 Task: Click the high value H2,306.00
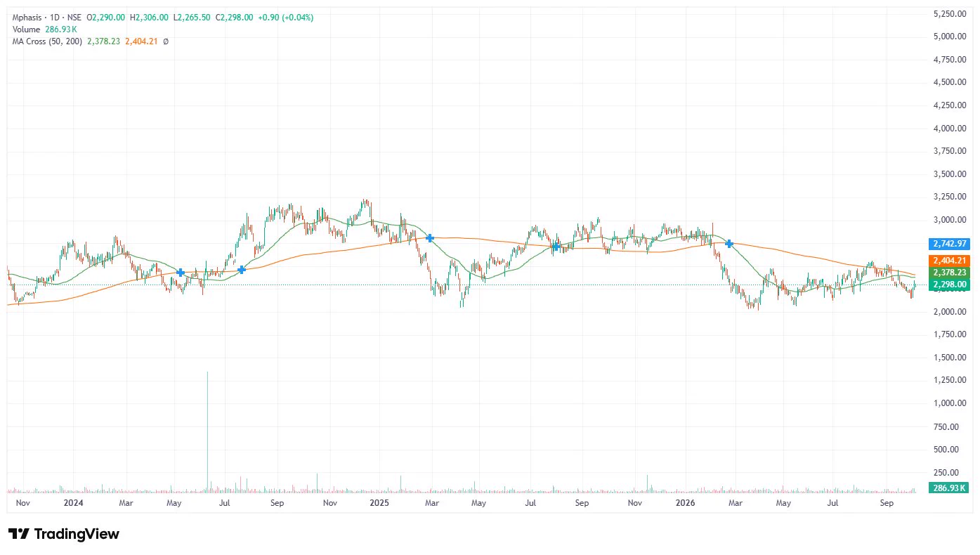coord(150,17)
